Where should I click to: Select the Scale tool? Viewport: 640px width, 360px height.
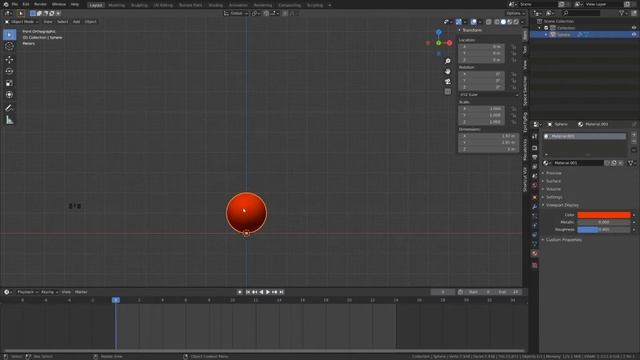(x=9, y=83)
